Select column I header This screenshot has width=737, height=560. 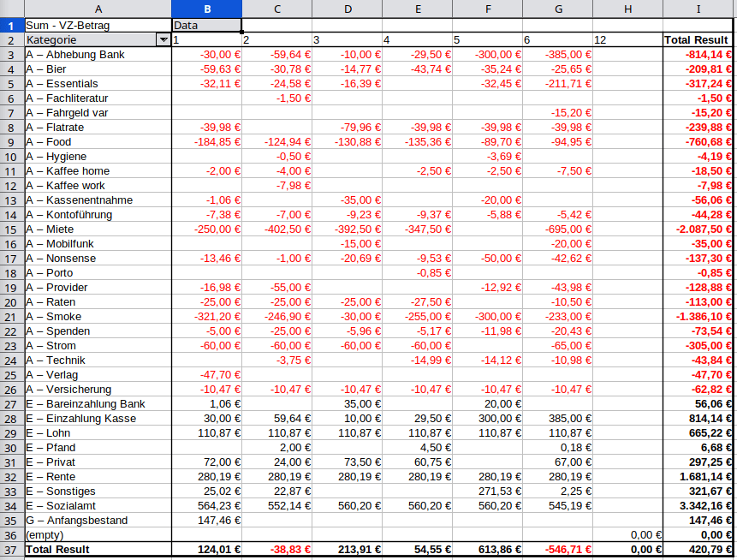(x=698, y=9)
